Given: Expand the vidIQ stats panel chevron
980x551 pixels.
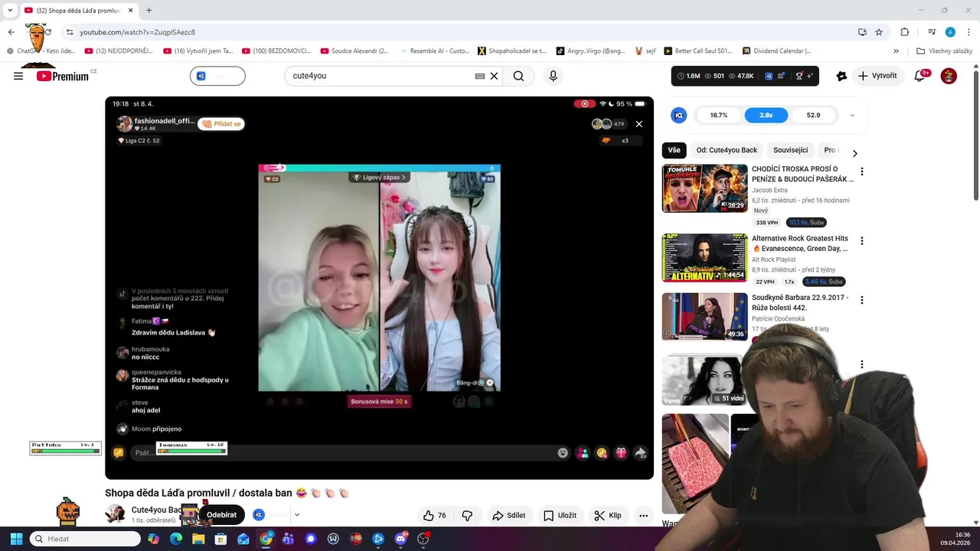Looking at the screenshot, I should coord(852,115).
